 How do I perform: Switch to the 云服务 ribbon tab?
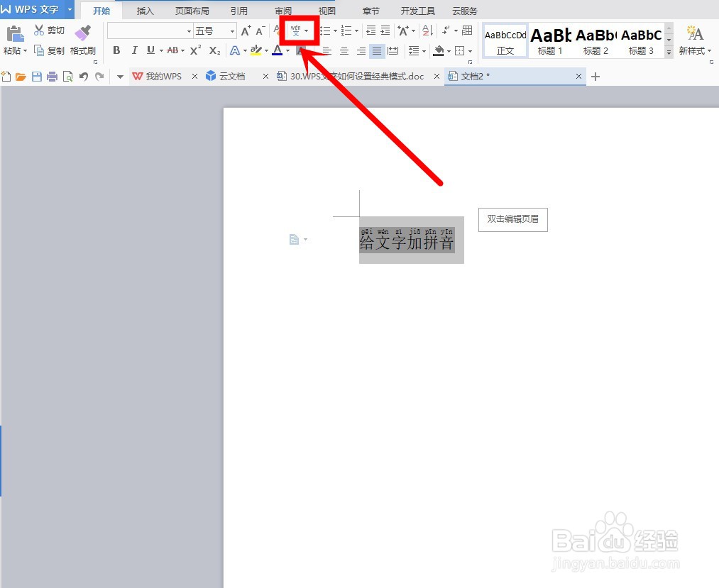click(464, 11)
